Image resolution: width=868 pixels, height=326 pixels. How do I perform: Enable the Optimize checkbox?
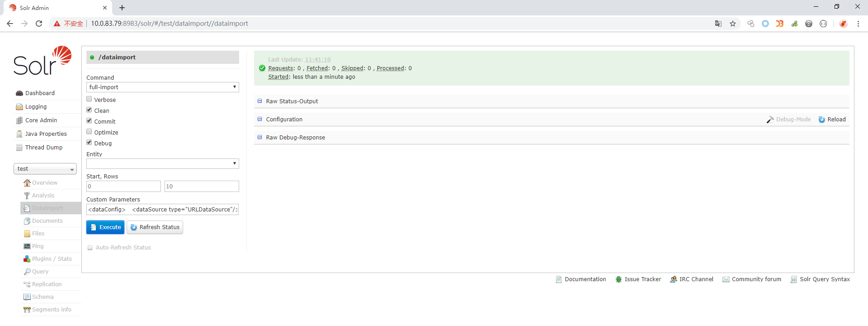click(x=89, y=132)
